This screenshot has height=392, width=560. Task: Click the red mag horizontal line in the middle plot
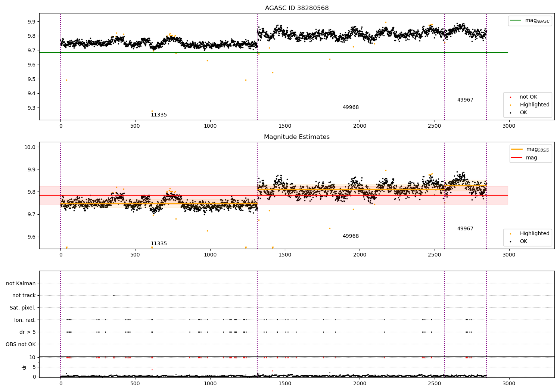click(274, 195)
